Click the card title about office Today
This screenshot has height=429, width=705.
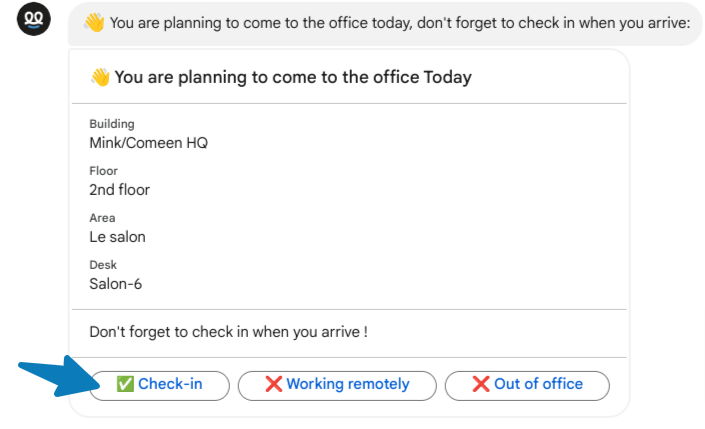pyautogui.click(x=293, y=77)
